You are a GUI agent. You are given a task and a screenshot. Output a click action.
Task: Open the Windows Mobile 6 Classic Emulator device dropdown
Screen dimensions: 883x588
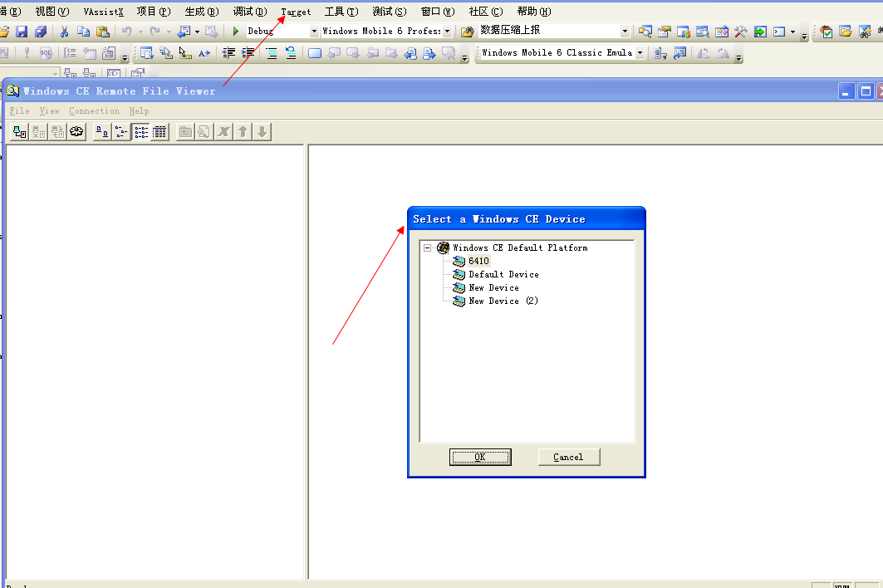pyautogui.click(x=640, y=53)
